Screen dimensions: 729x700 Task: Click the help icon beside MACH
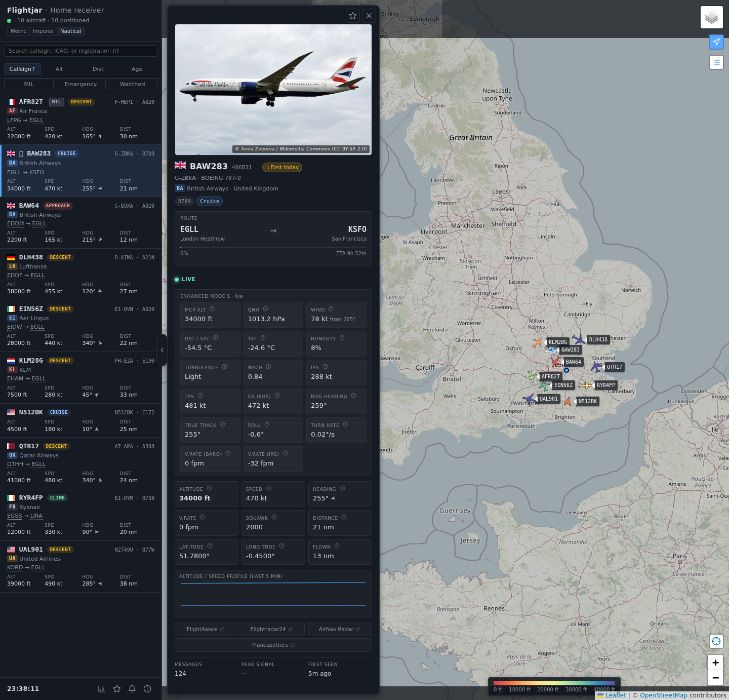tap(268, 367)
